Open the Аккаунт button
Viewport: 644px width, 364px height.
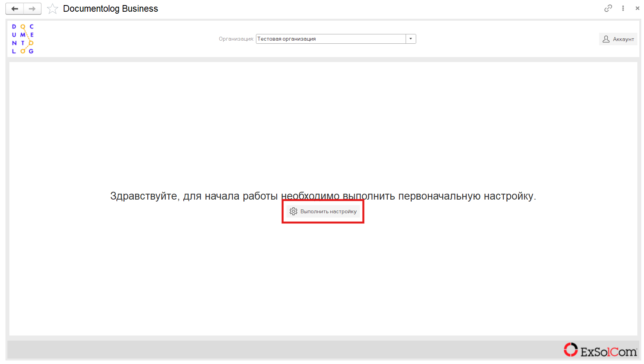(618, 39)
